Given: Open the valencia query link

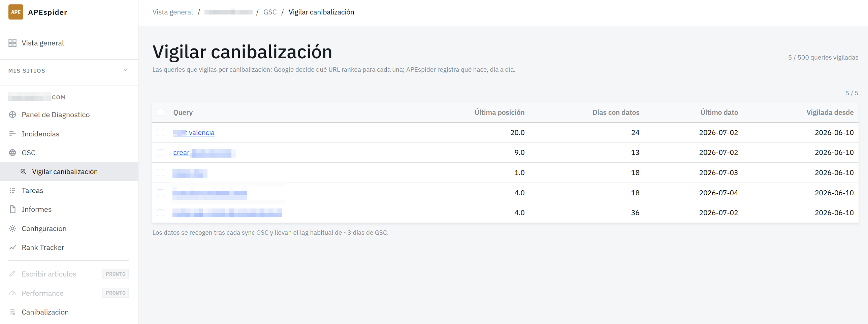Looking at the screenshot, I should [194, 133].
